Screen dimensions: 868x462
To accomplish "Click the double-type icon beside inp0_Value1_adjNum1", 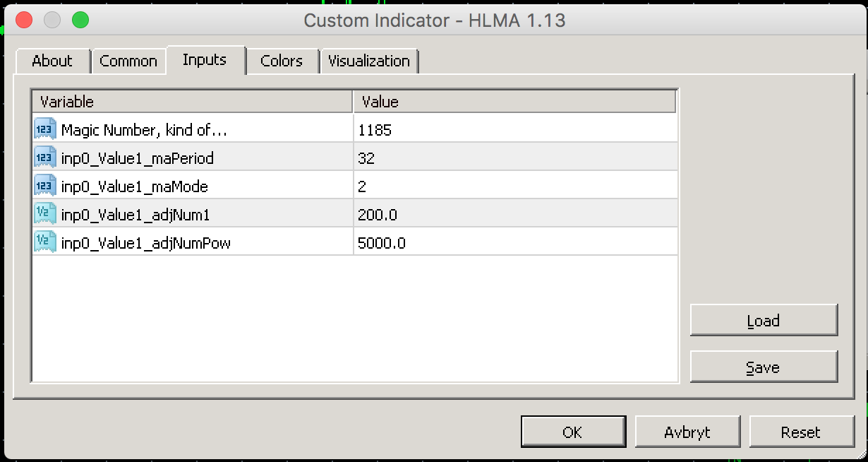I will tap(44, 214).
